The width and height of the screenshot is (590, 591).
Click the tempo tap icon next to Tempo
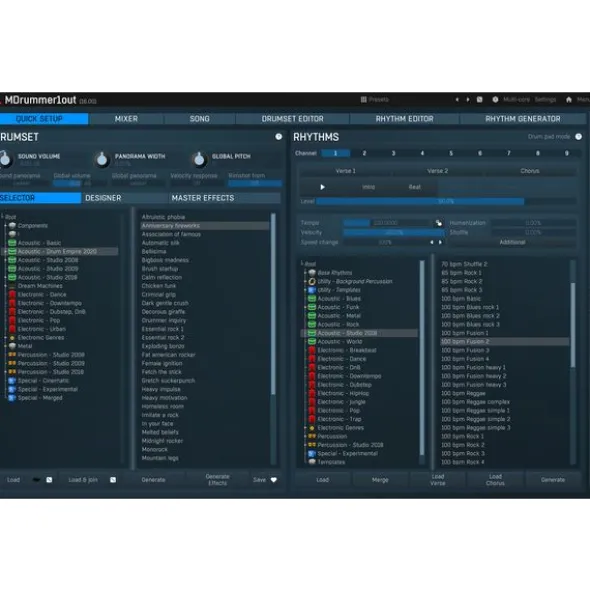point(439,223)
